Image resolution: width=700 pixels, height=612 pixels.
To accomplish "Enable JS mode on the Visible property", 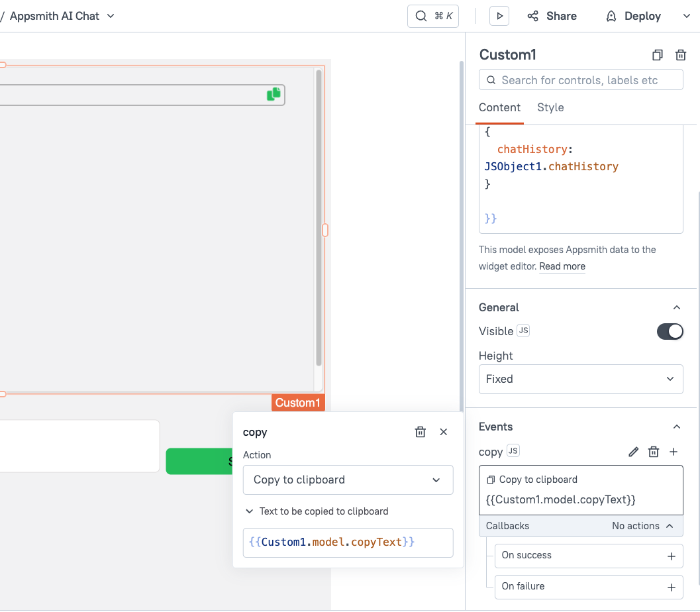I will 523,331.
